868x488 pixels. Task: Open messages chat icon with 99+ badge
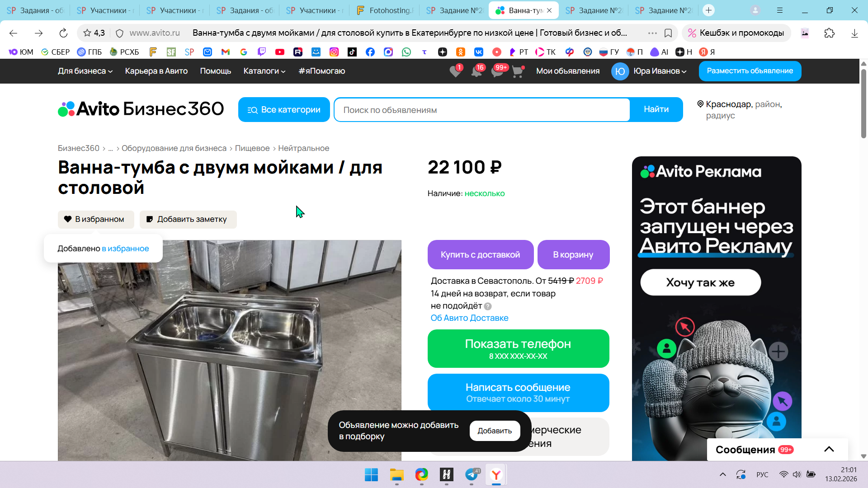497,71
